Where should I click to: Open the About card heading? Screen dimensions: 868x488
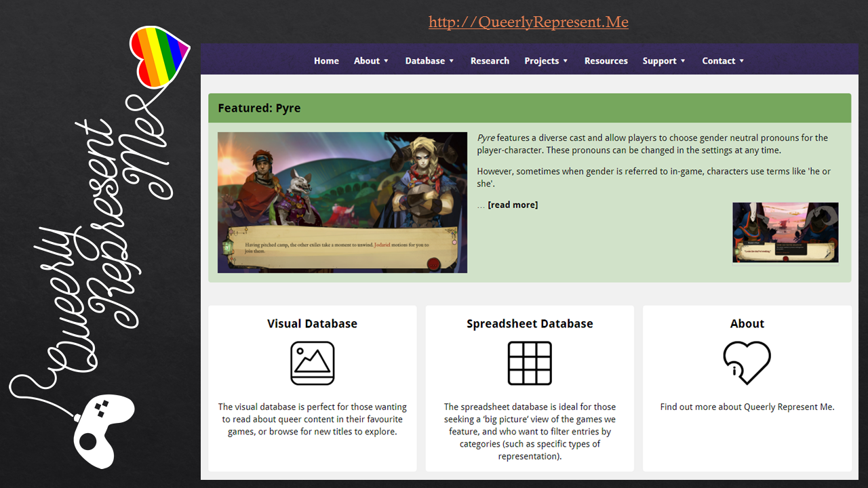click(x=747, y=324)
